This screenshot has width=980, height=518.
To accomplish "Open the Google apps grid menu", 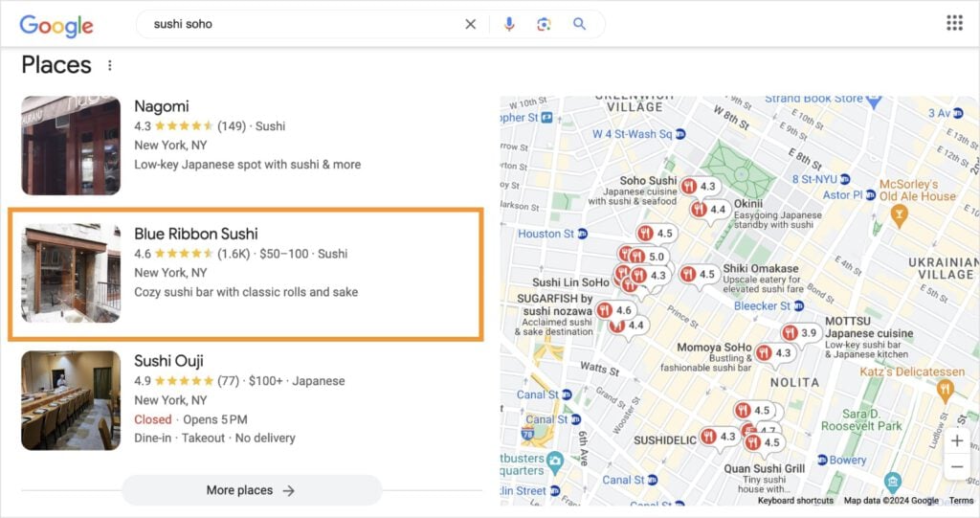I will pyautogui.click(x=954, y=23).
